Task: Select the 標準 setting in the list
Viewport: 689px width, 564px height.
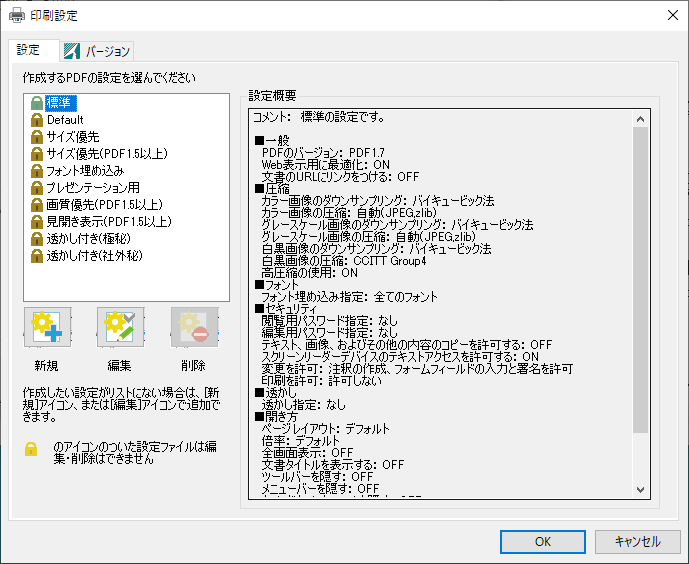Action: (61, 103)
